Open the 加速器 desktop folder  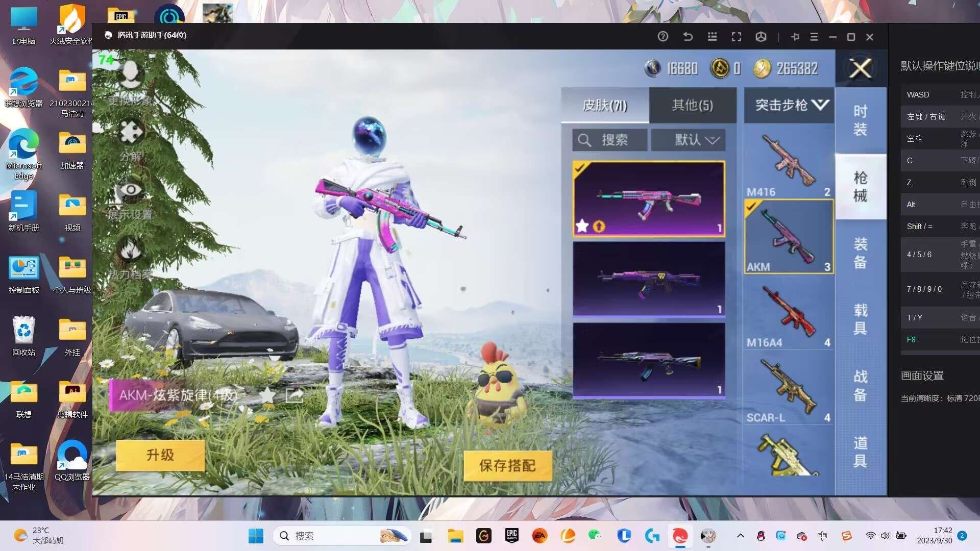coord(72,150)
